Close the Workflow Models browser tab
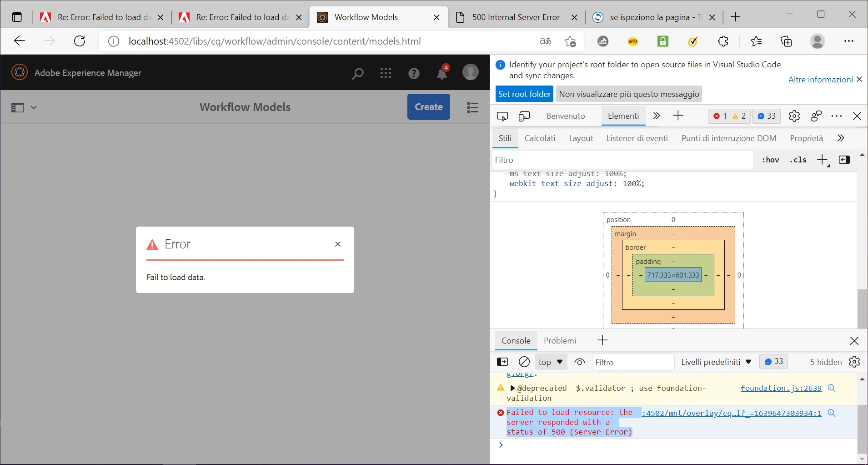This screenshot has height=465, width=868. (437, 17)
